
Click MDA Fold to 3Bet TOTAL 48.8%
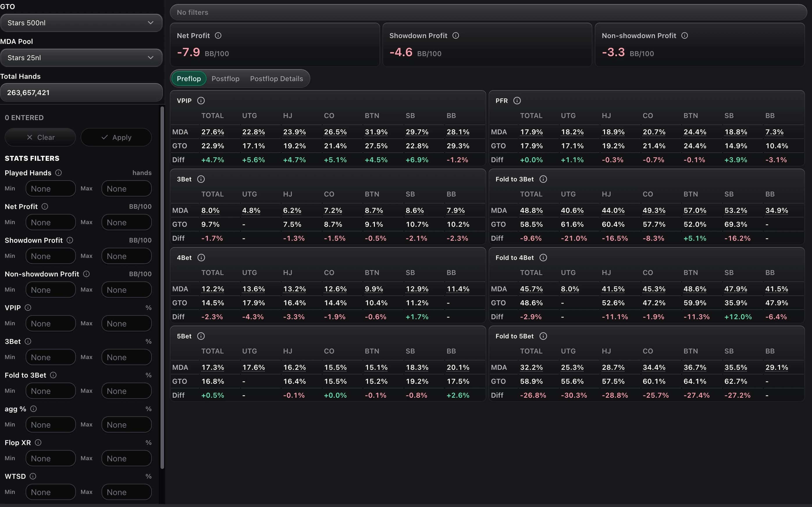pyautogui.click(x=531, y=210)
